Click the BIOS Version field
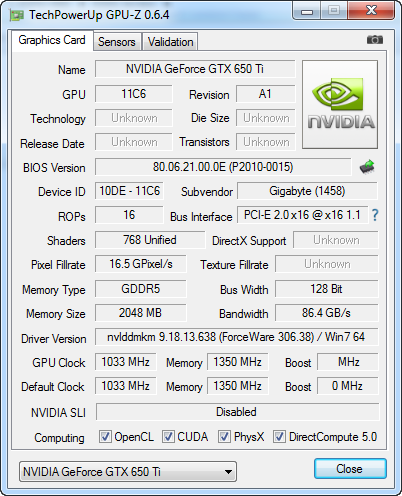 (223, 167)
